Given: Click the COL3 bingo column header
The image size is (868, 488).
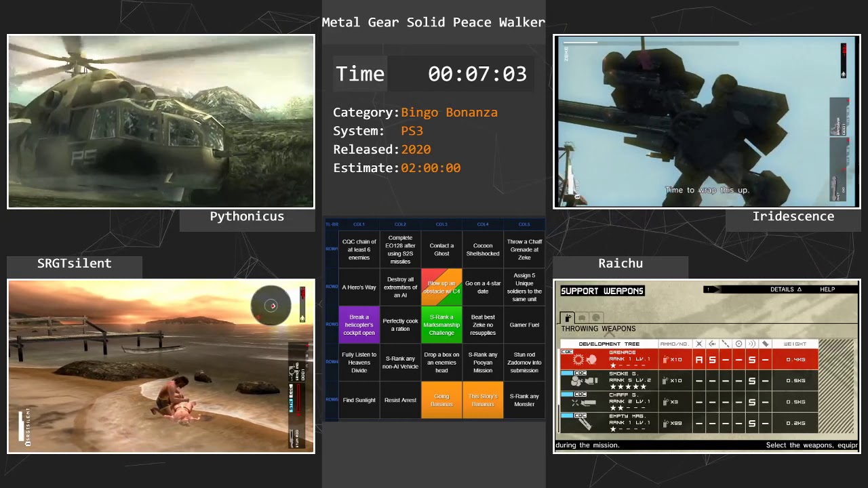Looking at the screenshot, I should pyautogui.click(x=441, y=224).
